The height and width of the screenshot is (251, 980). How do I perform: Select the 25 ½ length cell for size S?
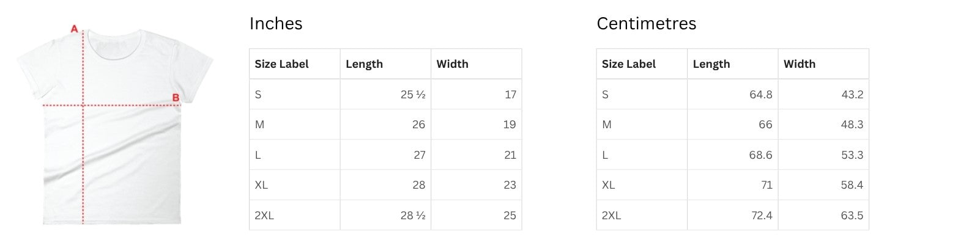point(385,94)
